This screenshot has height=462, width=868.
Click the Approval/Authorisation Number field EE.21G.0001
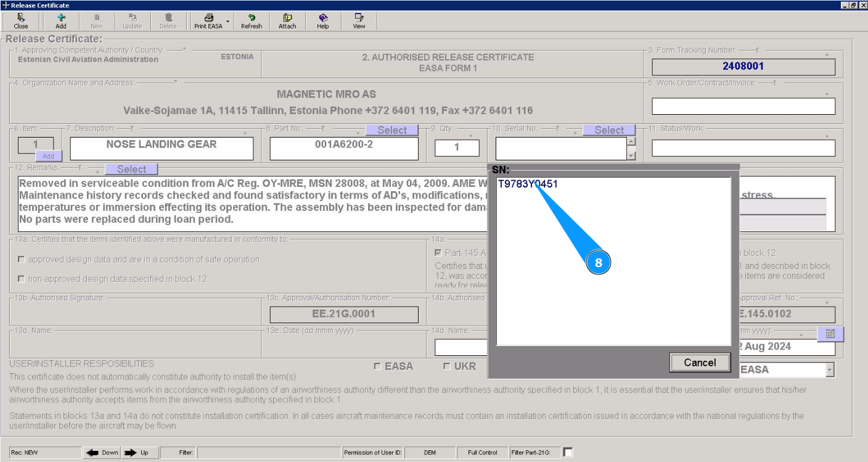point(344,314)
